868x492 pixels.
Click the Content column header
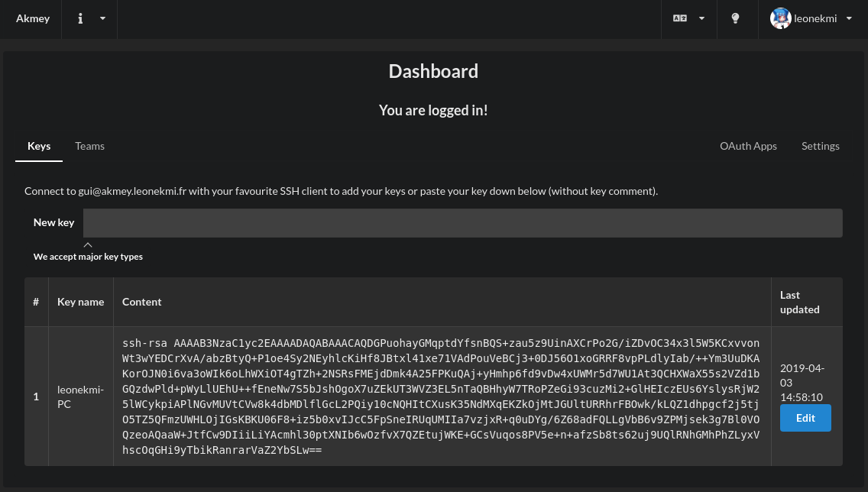pyautogui.click(x=141, y=302)
